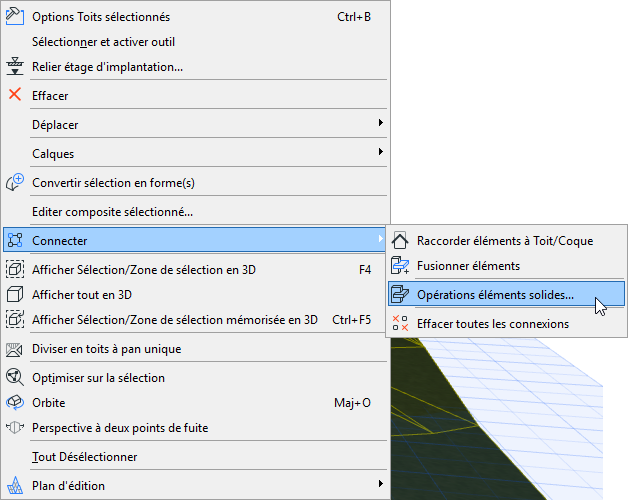Choose Effacer from the context menu
The width and height of the screenshot is (628, 500).
tap(195, 95)
